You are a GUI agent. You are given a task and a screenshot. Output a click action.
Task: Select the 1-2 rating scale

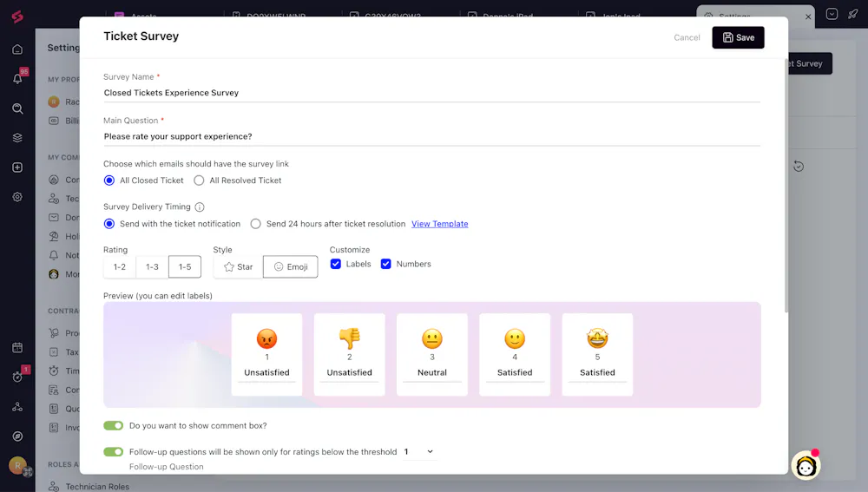point(120,266)
